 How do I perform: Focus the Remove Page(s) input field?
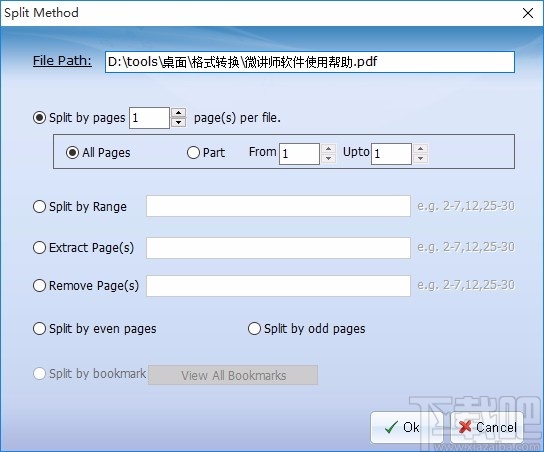tap(278, 286)
